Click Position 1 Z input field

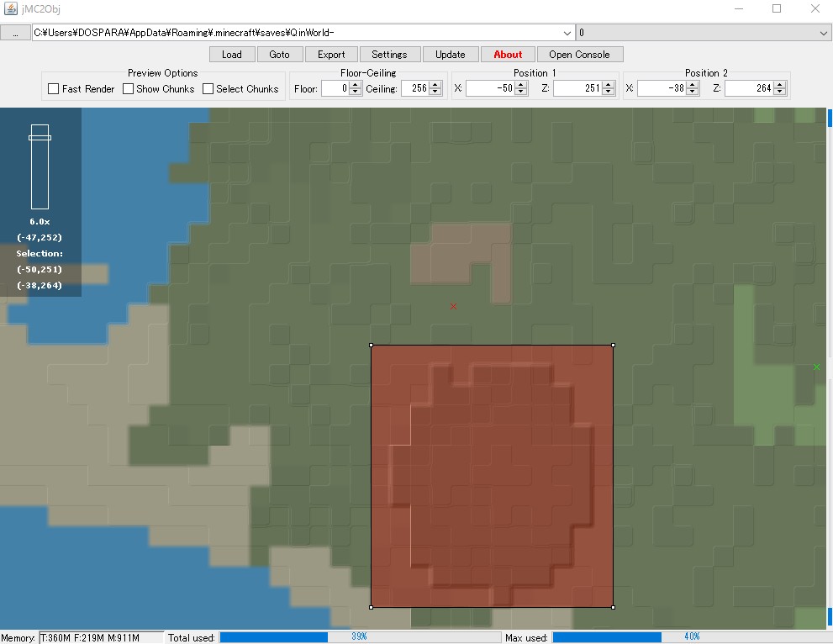click(578, 88)
